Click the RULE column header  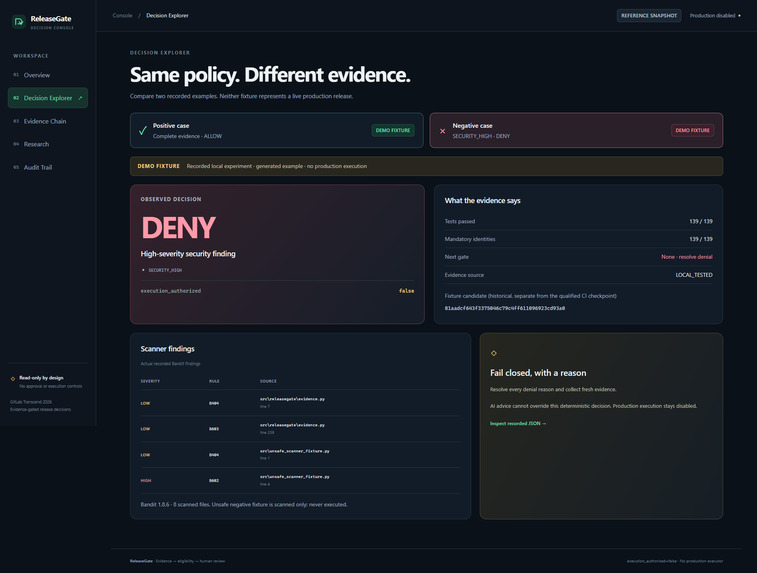click(214, 381)
